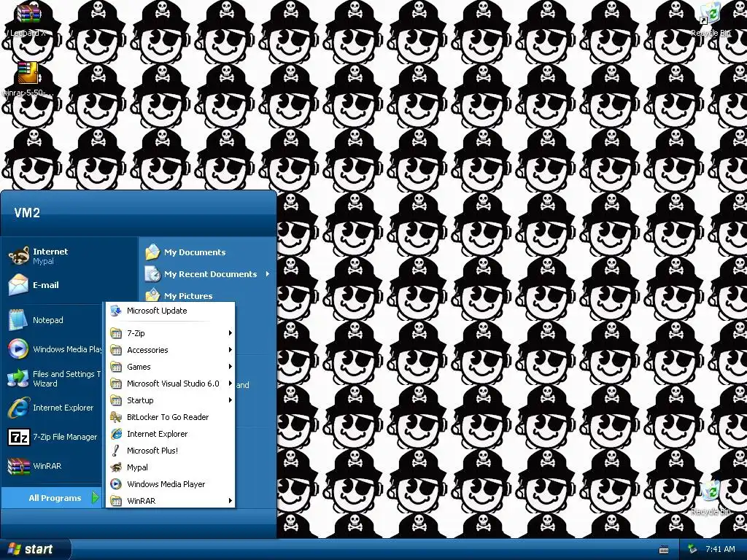Expand the Games submenu arrow

point(230,367)
